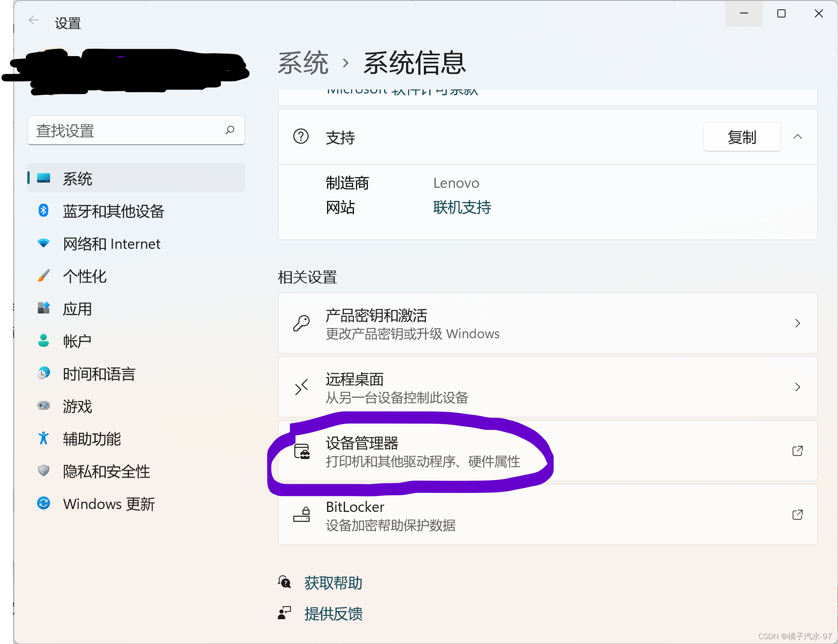Viewport: 838px width, 644px height.
Task: Click the back arrow icon
Action: click(x=34, y=20)
